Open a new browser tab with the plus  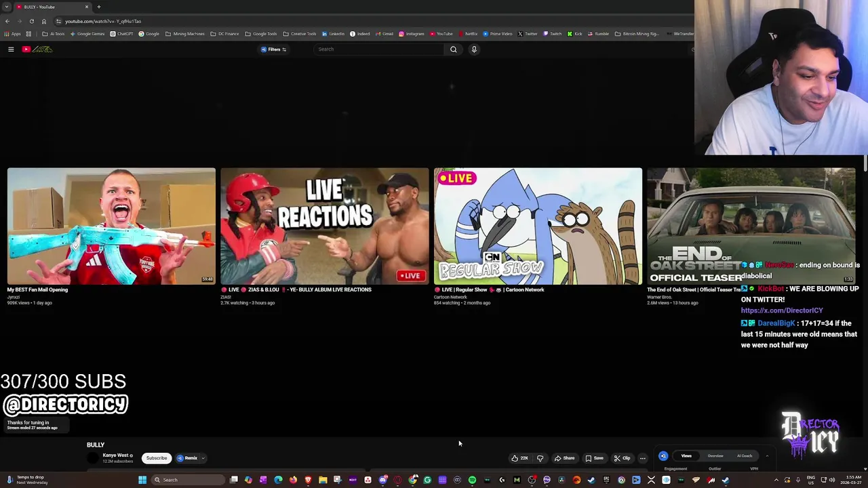[99, 7]
